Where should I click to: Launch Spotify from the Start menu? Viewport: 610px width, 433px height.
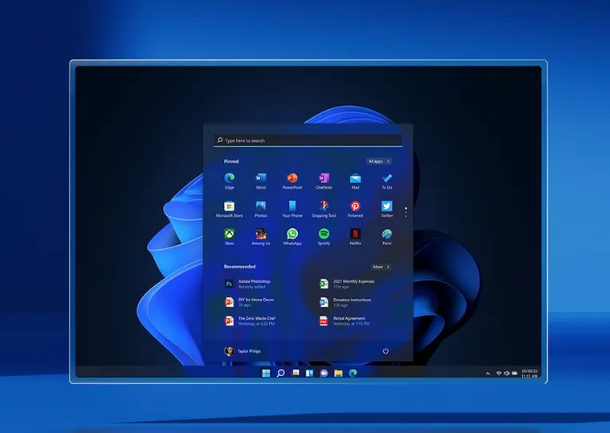click(x=324, y=237)
